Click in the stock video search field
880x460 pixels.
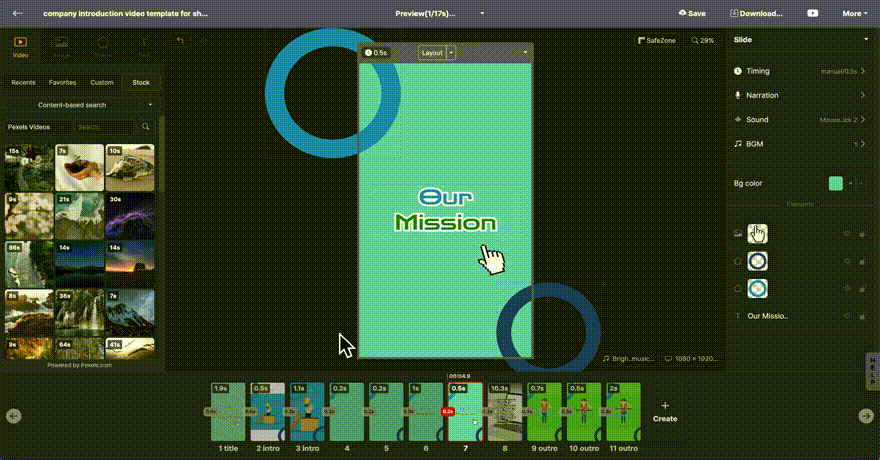tap(105, 127)
